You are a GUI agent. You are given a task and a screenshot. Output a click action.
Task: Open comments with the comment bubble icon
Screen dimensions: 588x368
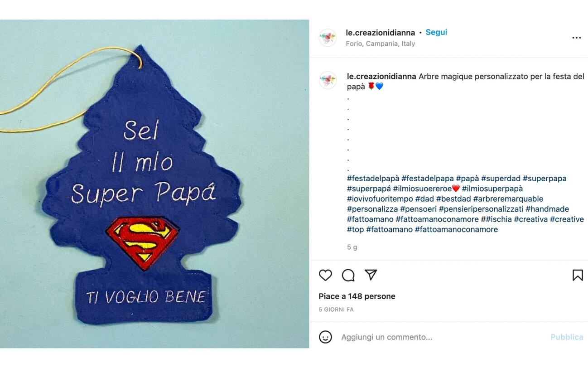pos(348,275)
